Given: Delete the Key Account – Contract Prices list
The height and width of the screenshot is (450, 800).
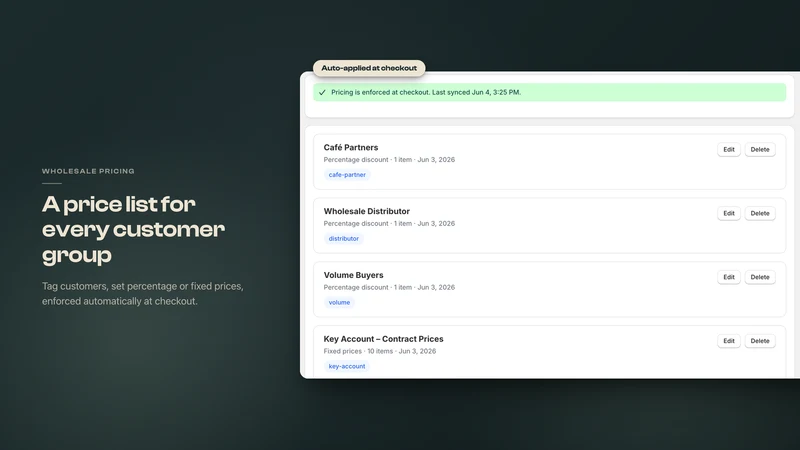Looking at the screenshot, I should click(760, 341).
